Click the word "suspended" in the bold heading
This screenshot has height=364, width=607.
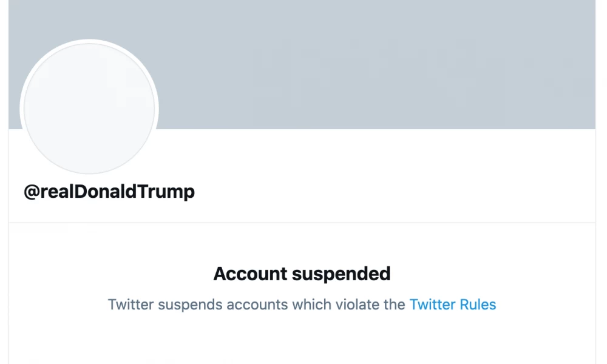[x=341, y=274]
